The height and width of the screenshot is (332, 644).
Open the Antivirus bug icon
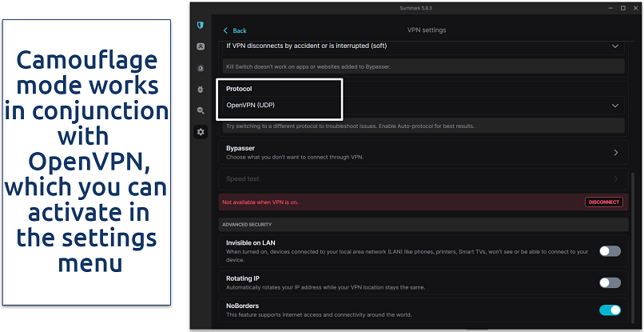pyautogui.click(x=200, y=90)
